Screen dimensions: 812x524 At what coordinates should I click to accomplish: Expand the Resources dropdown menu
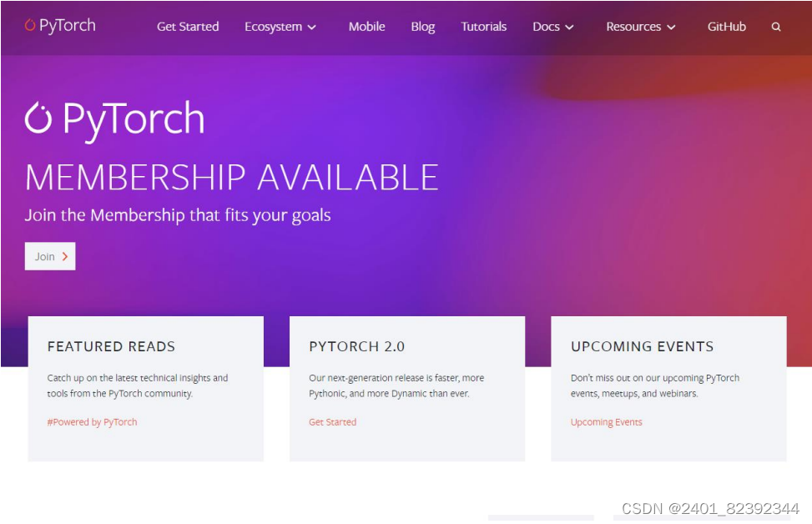(641, 27)
